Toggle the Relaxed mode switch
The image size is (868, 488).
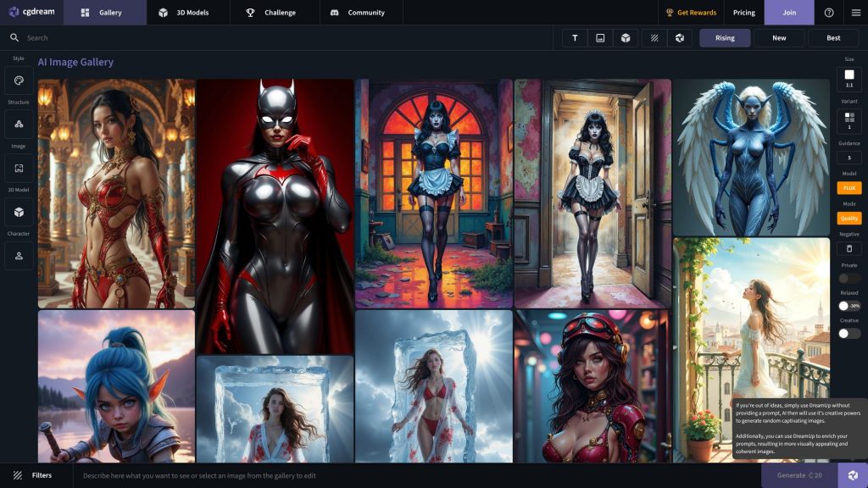(x=849, y=306)
